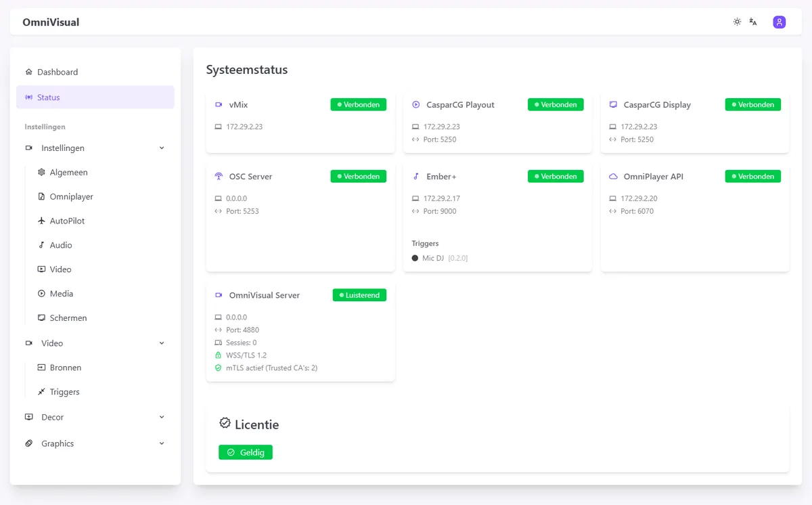Viewport: 812px width, 505px height.
Task: Click the vMix Verbonden status badge
Action: (359, 105)
